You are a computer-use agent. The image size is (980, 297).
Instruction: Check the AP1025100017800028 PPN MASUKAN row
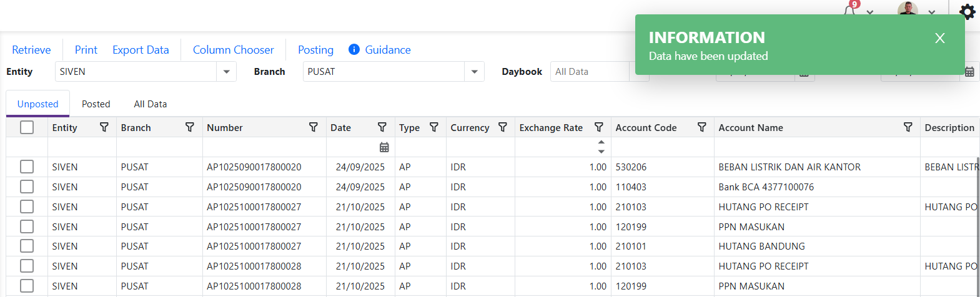point(27,286)
